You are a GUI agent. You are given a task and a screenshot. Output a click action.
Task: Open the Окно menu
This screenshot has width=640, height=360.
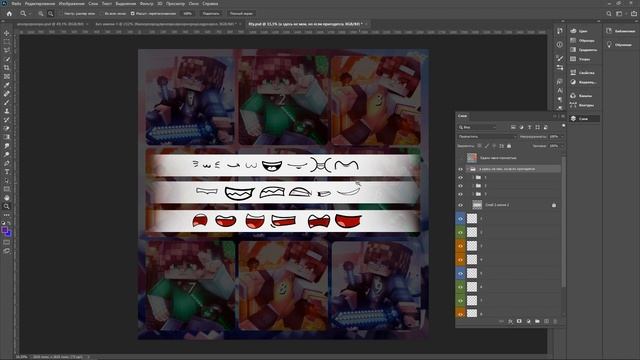pos(193,3)
